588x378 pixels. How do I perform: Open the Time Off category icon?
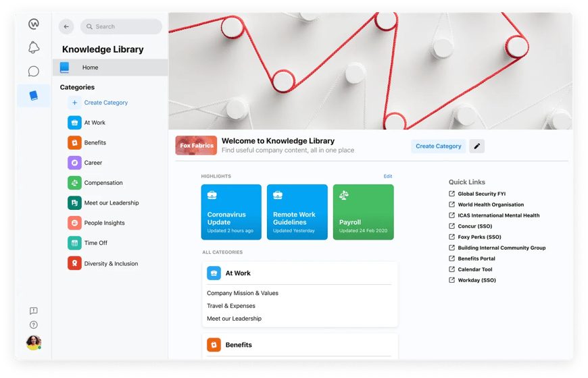click(74, 243)
